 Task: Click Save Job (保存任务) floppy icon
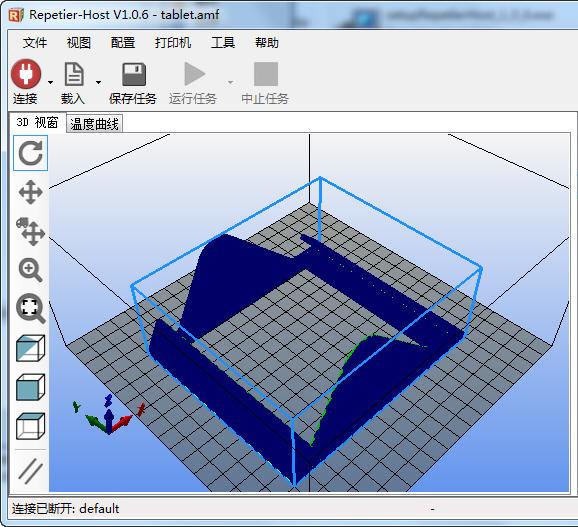point(134,74)
